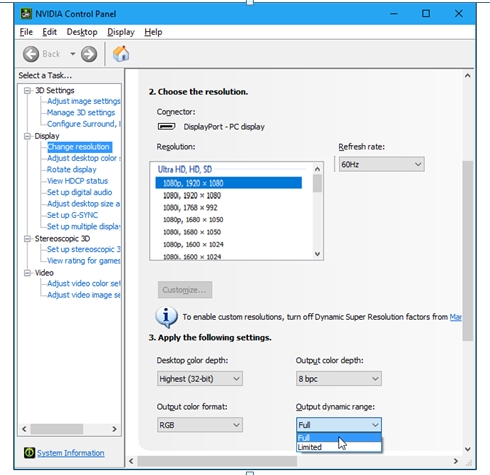Image resolution: width=490 pixels, height=475 pixels.
Task: Open Desktop color depth dropdown
Action: [200, 379]
